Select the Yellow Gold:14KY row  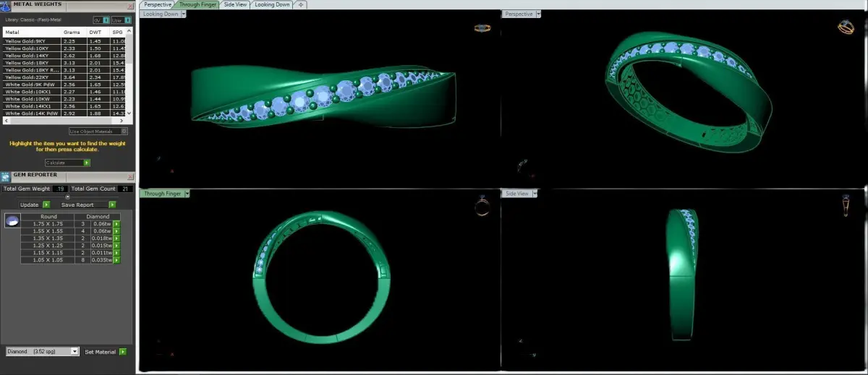pyautogui.click(x=65, y=56)
